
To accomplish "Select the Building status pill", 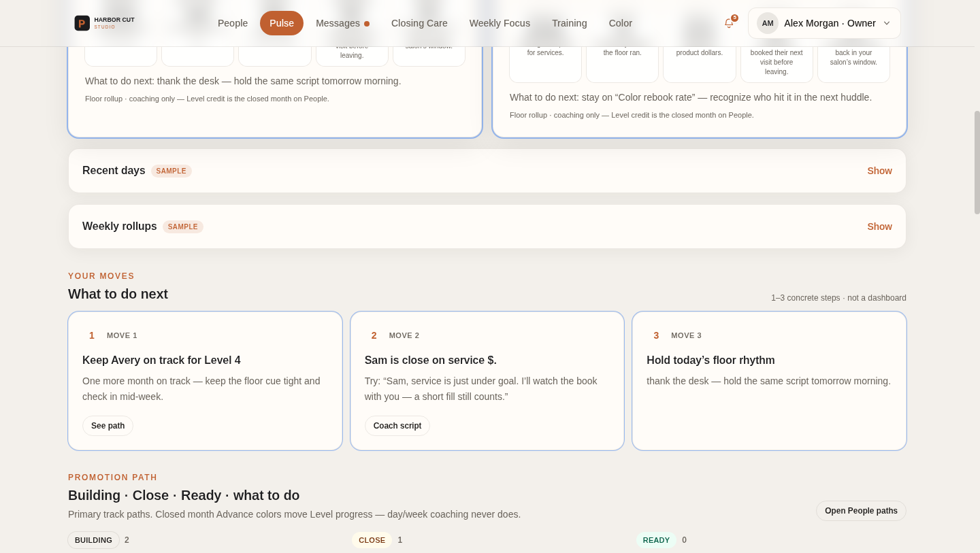I will tap(93, 540).
